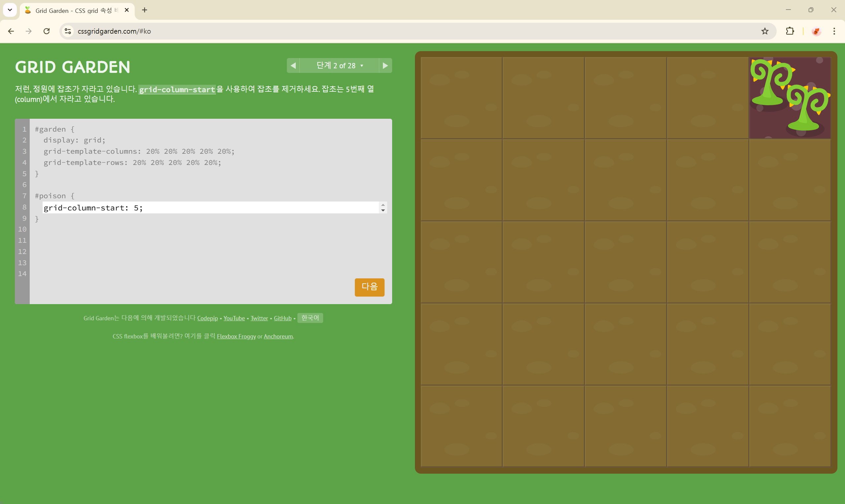845x504 pixels.
Task: Increment the code input stepper up arrow
Action: click(383, 205)
